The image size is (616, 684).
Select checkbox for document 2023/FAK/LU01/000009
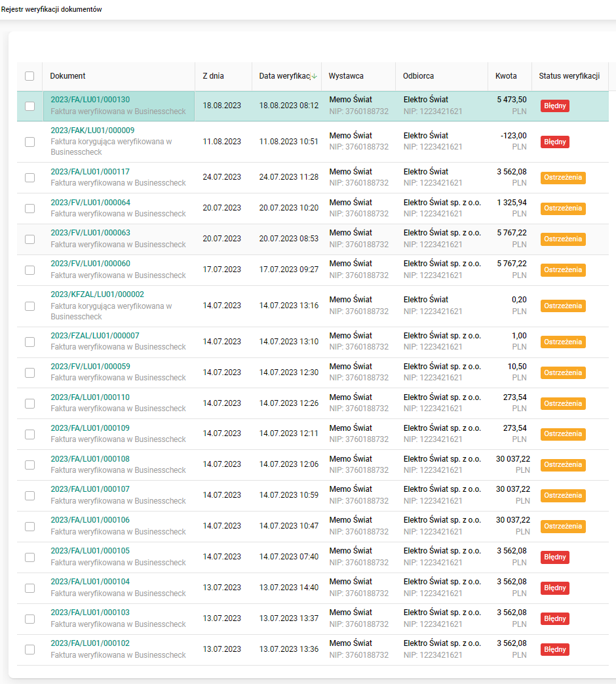29,142
